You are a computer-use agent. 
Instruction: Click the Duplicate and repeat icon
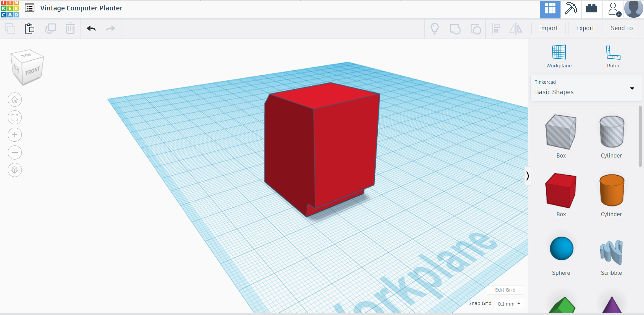[x=50, y=28]
